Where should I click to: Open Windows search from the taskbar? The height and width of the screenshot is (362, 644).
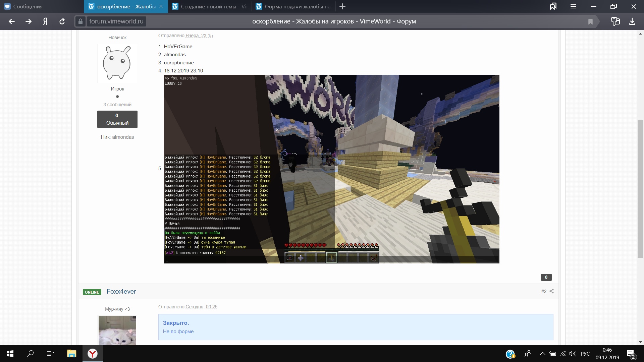30,354
